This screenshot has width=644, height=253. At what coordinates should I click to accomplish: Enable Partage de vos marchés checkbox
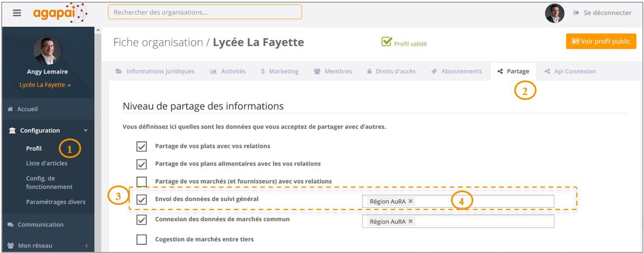click(142, 182)
